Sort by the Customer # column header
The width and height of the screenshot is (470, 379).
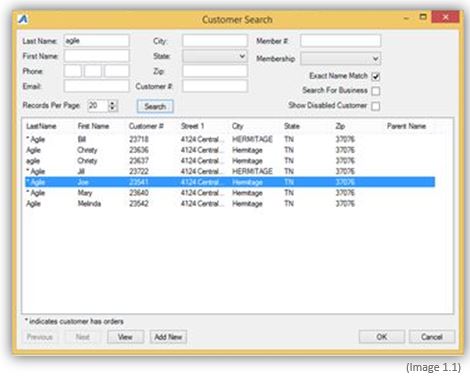pyautogui.click(x=146, y=126)
